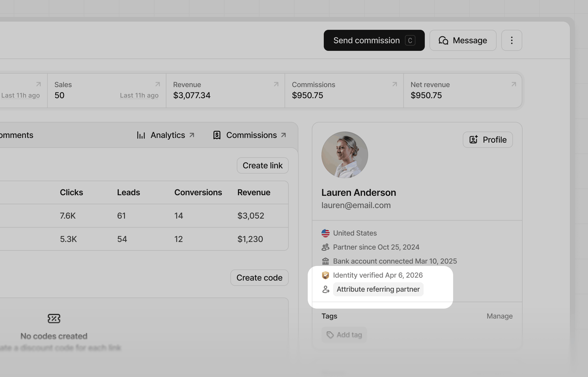Click the Send commission button
Viewport: 588px width, 377px height.
pyautogui.click(x=374, y=40)
